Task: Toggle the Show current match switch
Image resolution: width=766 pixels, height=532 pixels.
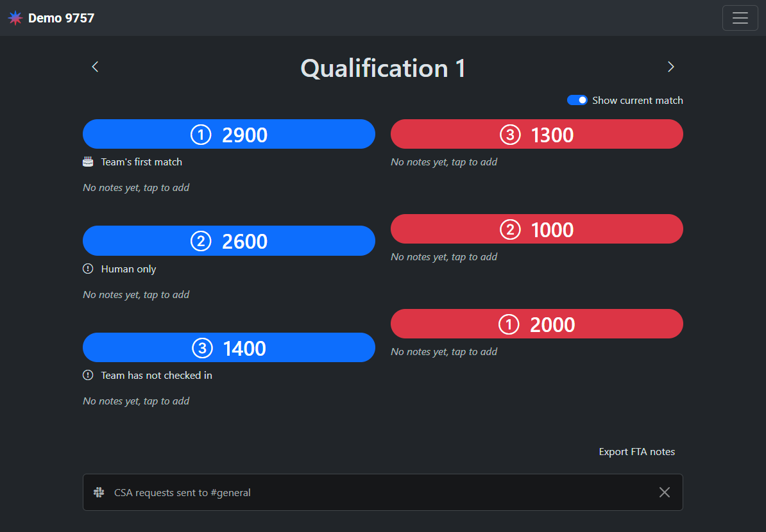Action: (577, 100)
